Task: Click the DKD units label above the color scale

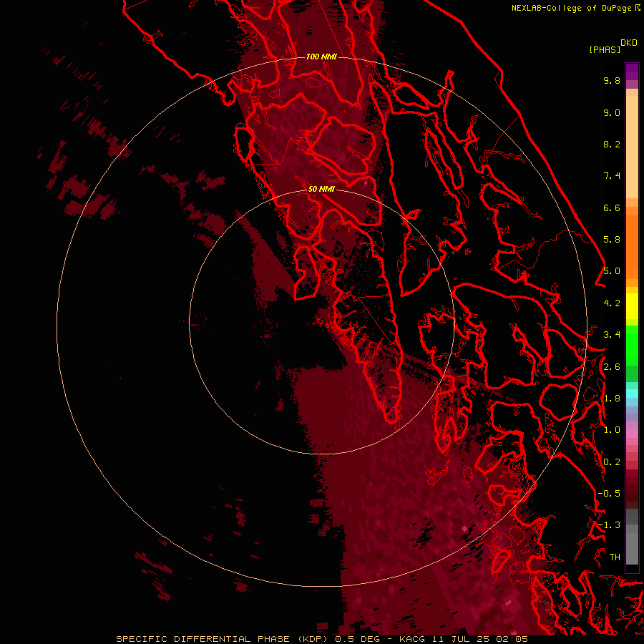Action: pyautogui.click(x=628, y=43)
